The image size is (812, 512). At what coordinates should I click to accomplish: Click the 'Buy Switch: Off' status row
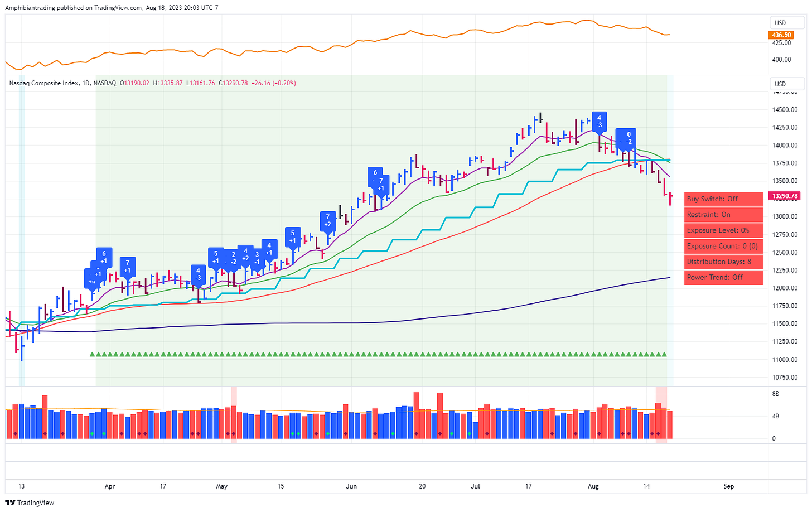coord(723,199)
